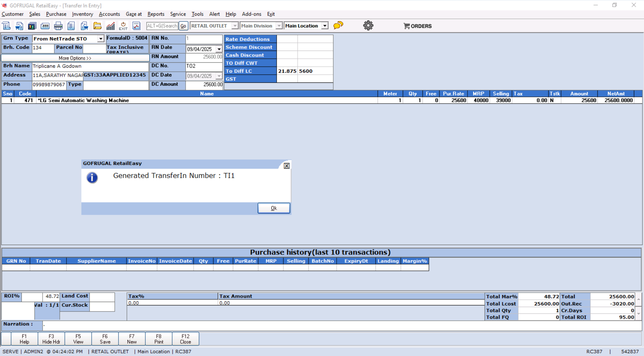Open the Sales menu
Viewport: 644px width, 356px height.
pyautogui.click(x=35, y=14)
